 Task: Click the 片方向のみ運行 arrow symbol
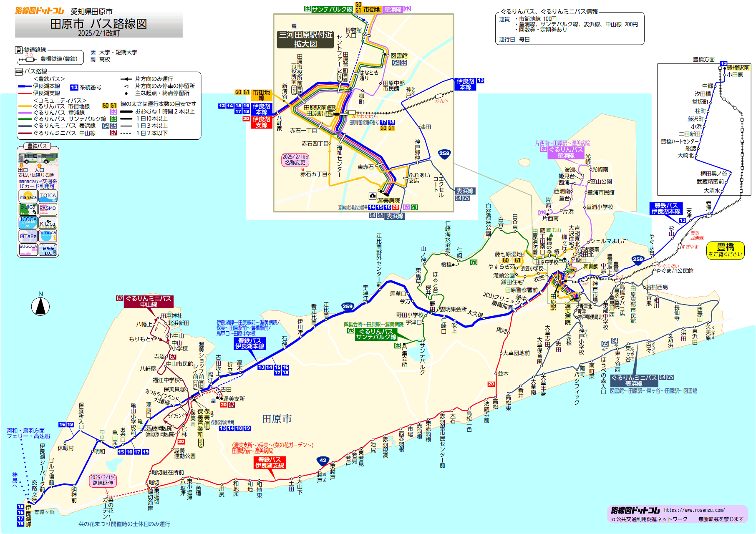(x=126, y=79)
